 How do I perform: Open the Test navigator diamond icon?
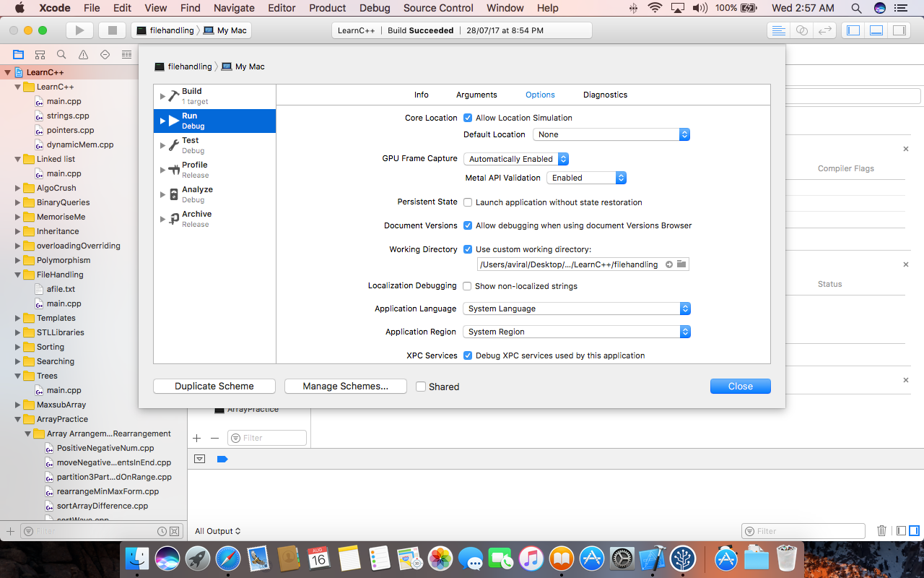click(105, 54)
